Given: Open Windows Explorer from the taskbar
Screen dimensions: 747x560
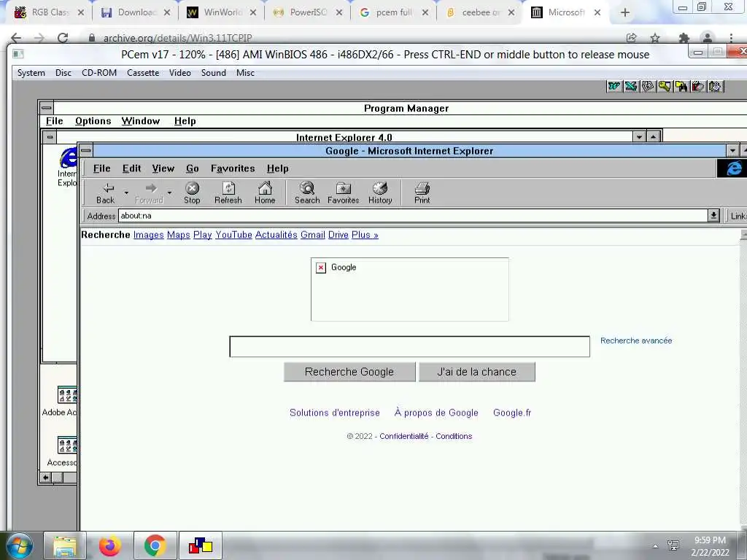Looking at the screenshot, I should (65, 545).
